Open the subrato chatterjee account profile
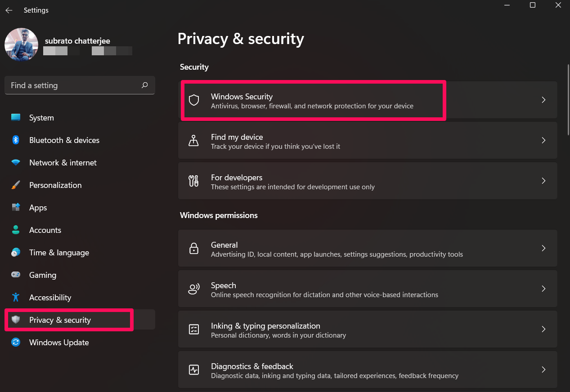 click(x=21, y=45)
